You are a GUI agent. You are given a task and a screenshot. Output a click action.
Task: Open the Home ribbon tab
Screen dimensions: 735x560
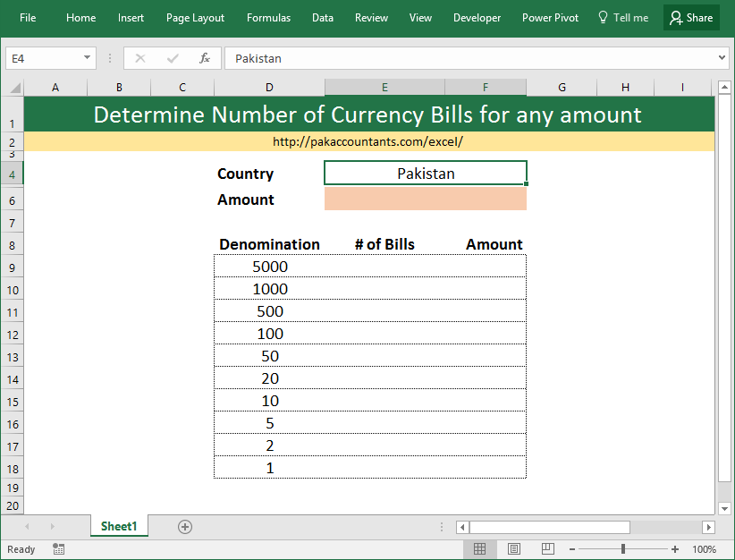point(81,18)
